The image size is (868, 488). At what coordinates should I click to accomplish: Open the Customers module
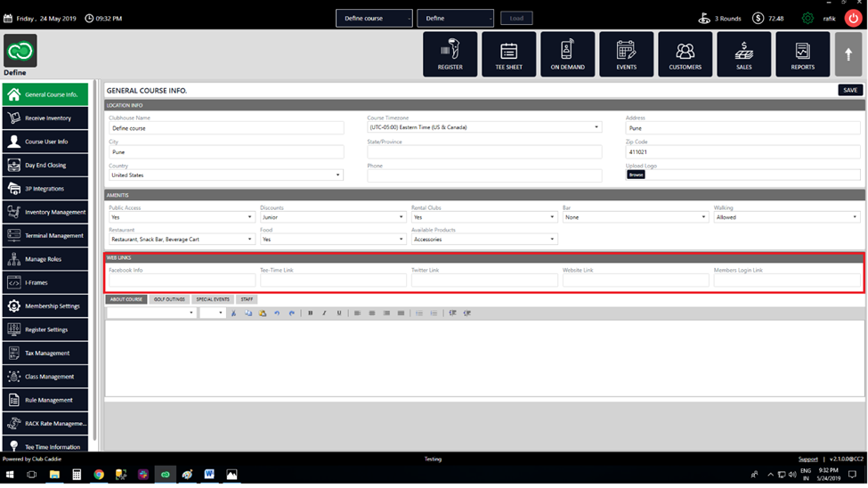pyautogui.click(x=685, y=54)
